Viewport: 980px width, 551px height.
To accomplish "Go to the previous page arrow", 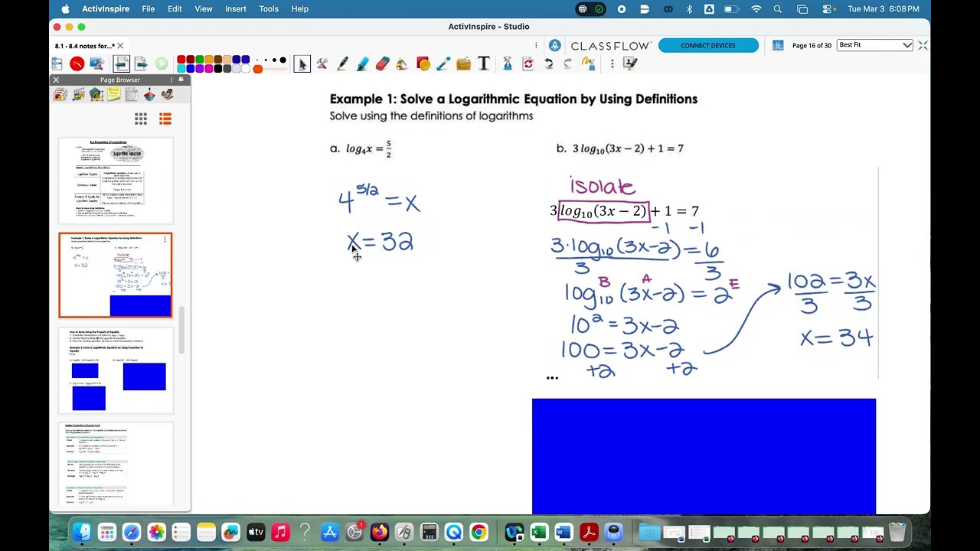I will click(121, 64).
